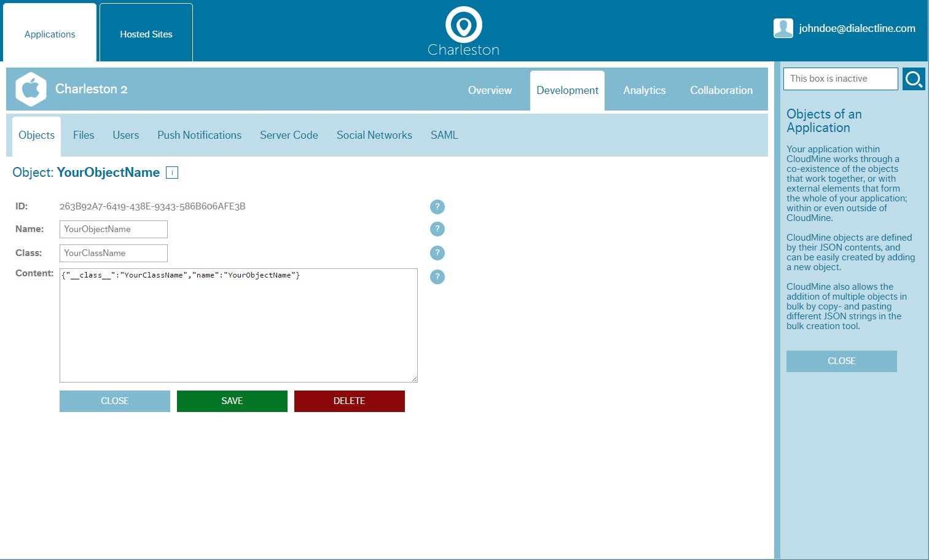Click the search magnifier icon
929x560 pixels.
pyautogui.click(x=914, y=79)
